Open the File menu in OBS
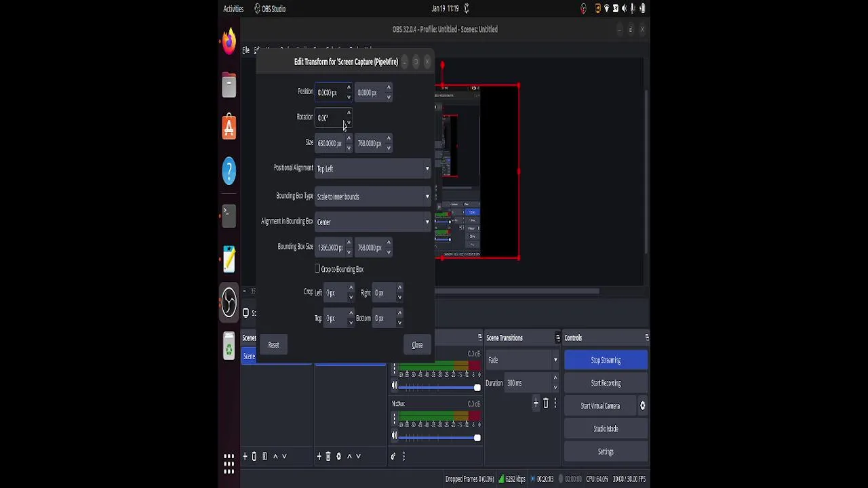This screenshot has height=488, width=868. point(245,50)
